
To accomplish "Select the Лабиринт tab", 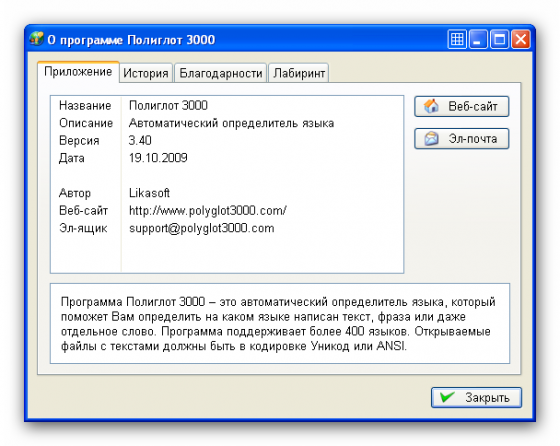I will pos(299,73).
